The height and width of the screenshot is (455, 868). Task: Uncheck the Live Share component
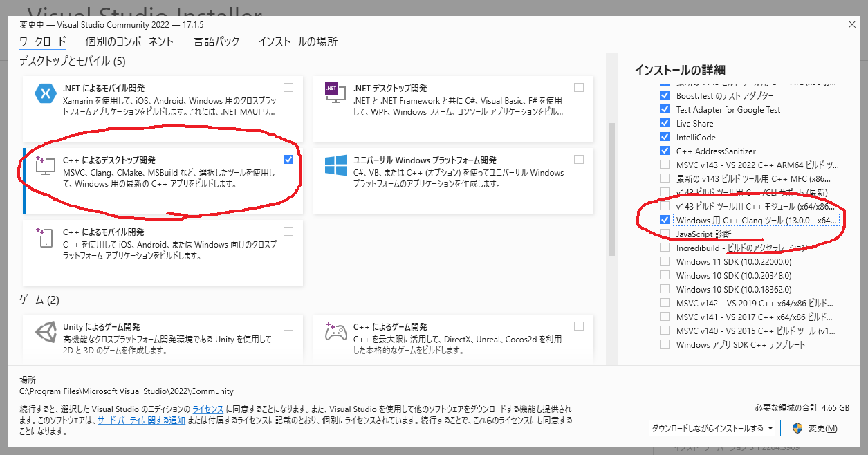pyautogui.click(x=665, y=123)
